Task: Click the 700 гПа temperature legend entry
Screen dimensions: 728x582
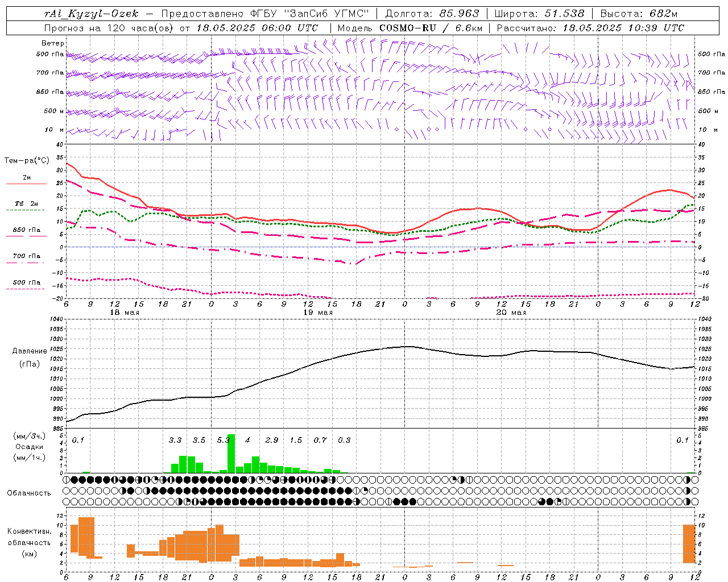Action: 27,256
